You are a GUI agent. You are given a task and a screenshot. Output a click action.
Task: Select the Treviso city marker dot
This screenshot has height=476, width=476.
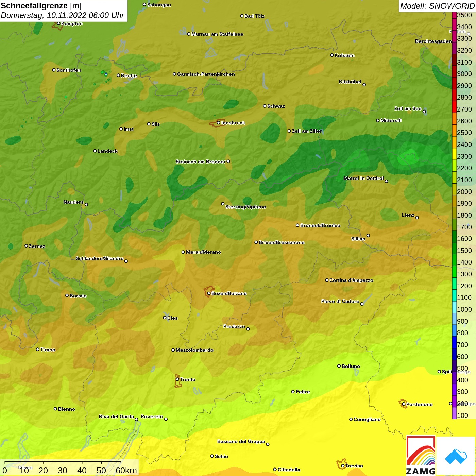click(343, 466)
